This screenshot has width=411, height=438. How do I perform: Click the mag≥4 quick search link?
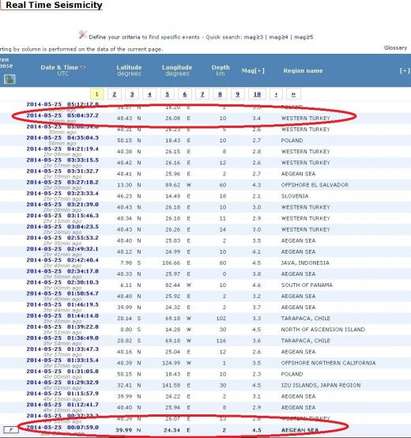[x=278, y=37]
